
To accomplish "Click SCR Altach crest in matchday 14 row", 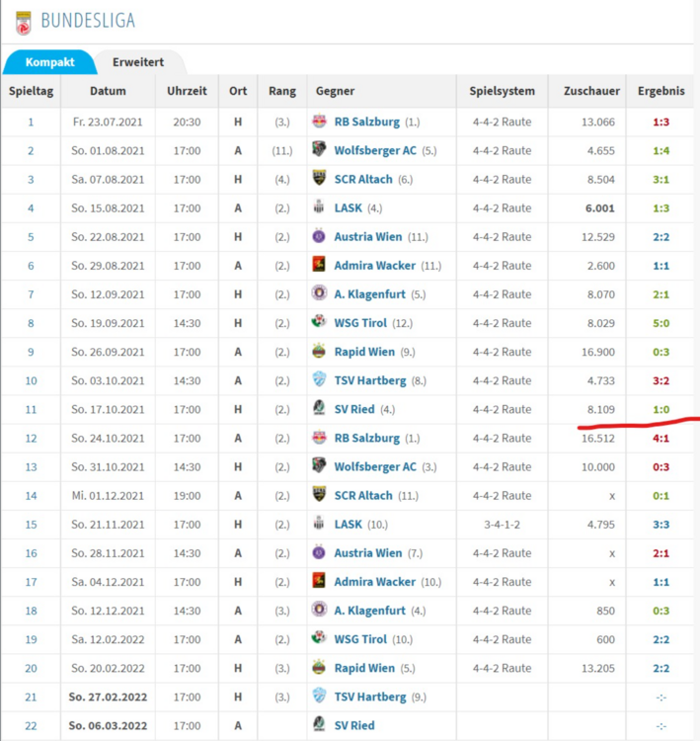I will click(319, 495).
